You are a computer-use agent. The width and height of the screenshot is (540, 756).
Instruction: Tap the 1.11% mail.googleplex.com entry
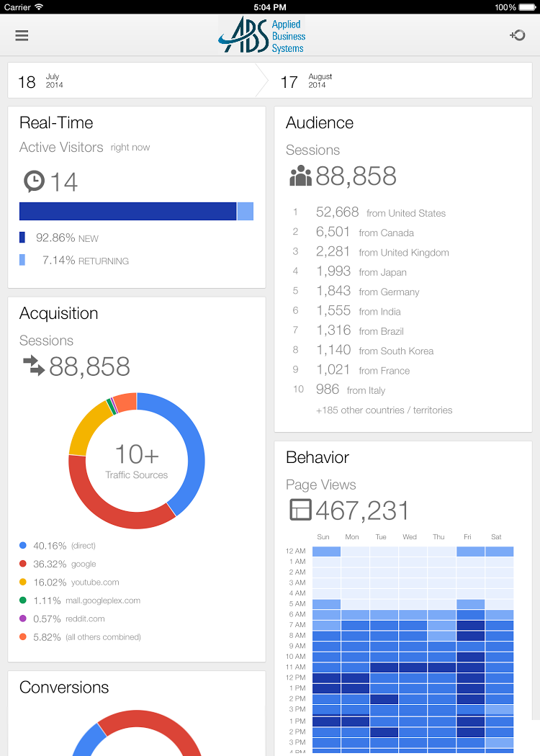pyautogui.click(x=80, y=600)
